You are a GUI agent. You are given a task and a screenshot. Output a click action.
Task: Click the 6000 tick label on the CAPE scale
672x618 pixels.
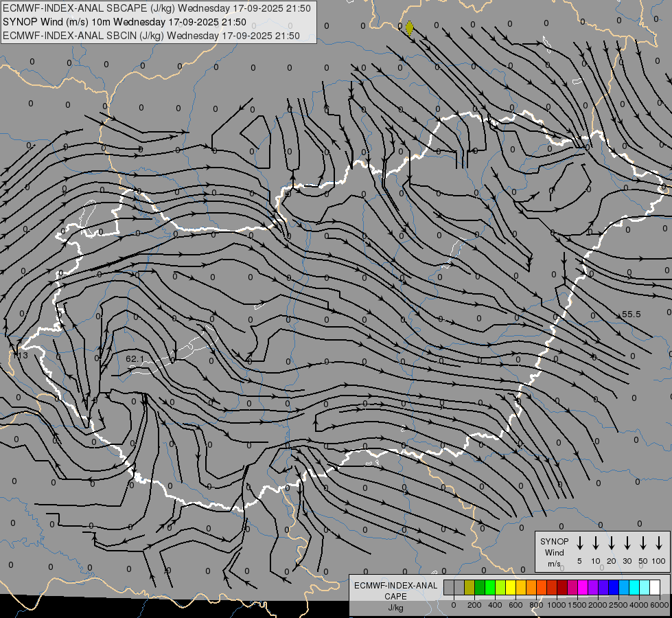coord(660,605)
